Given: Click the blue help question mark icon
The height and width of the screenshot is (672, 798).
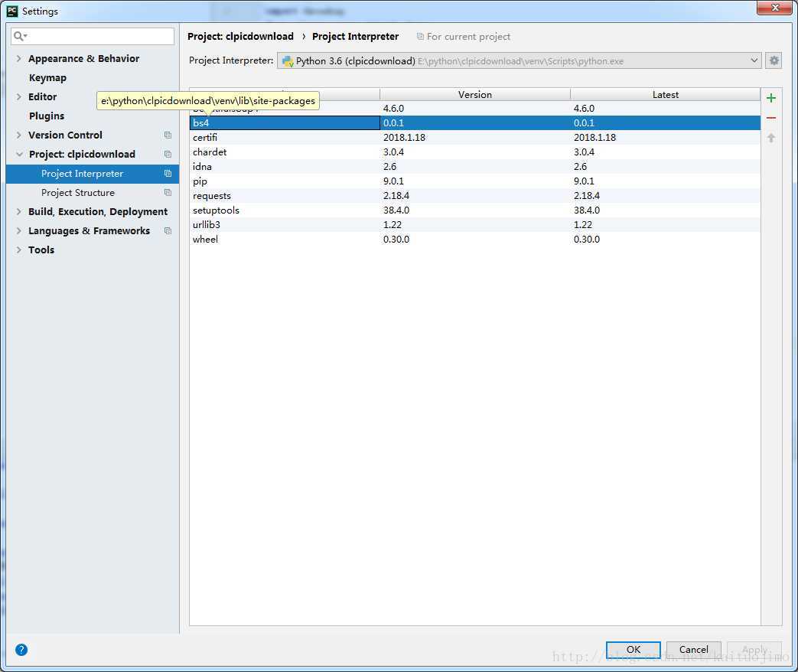Looking at the screenshot, I should coord(21,650).
